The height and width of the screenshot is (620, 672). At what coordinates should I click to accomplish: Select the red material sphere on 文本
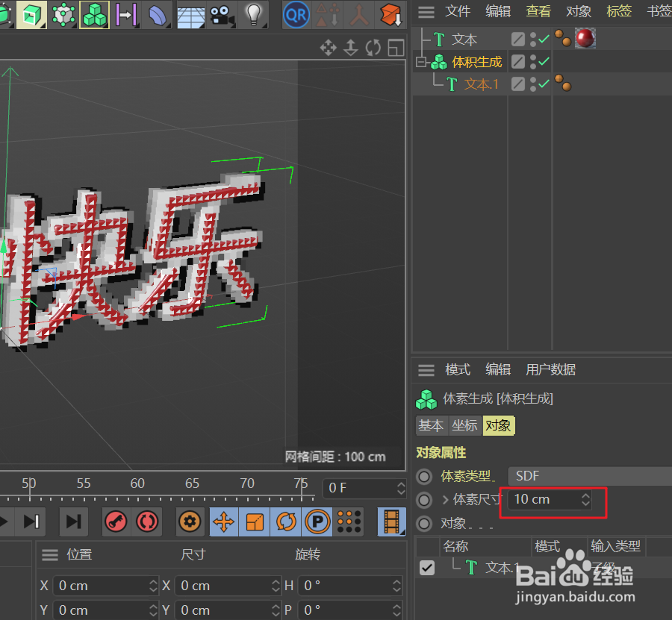tap(585, 38)
